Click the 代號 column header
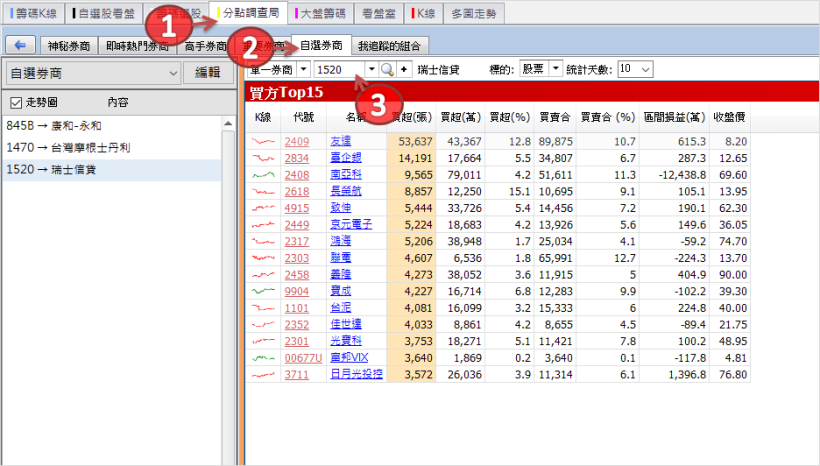Viewport: 820px width, 466px height. click(303, 118)
